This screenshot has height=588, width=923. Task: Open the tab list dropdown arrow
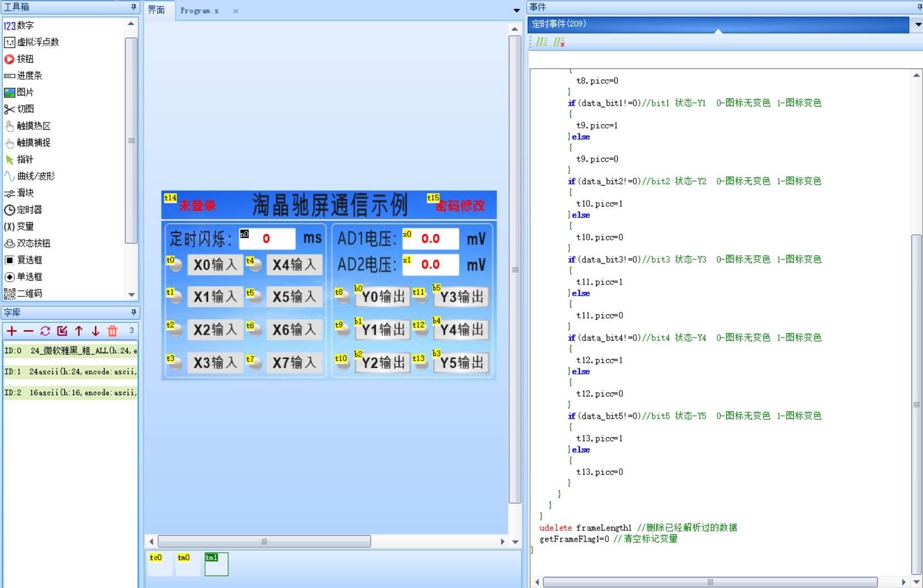pyautogui.click(x=517, y=11)
